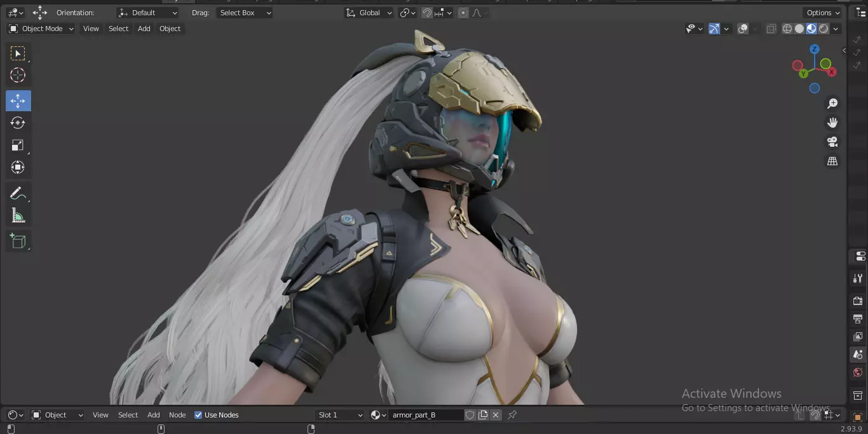Open the shader editor type button
Viewport: 868px width, 434px height.
pos(15,415)
